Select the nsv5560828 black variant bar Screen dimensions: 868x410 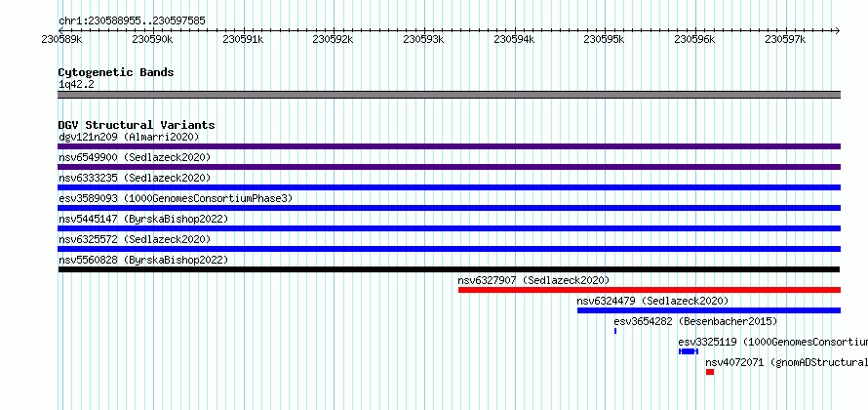pyautogui.click(x=449, y=269)
